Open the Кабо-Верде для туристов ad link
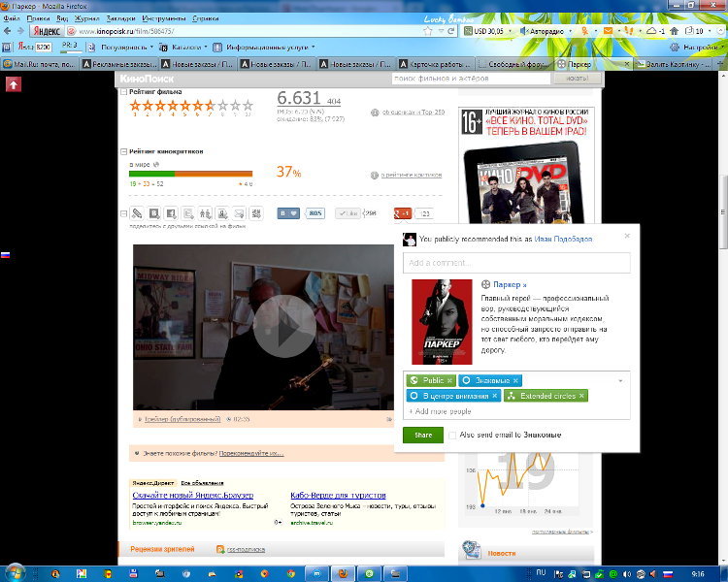The image size is (728, 582). pyautogui.click(x=338, y=496)
